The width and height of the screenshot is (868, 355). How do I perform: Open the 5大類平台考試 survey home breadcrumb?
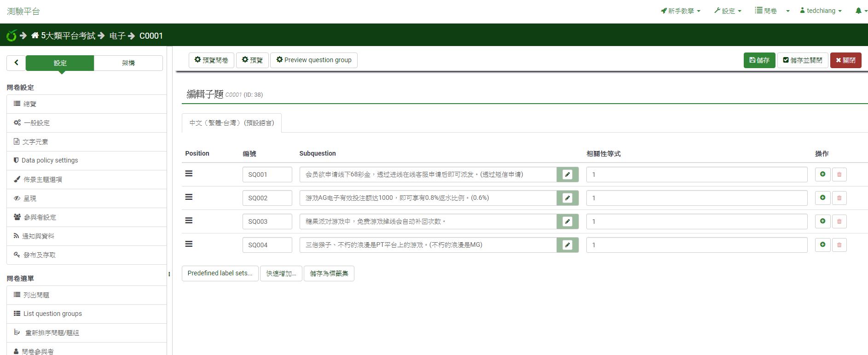point(63,35)
